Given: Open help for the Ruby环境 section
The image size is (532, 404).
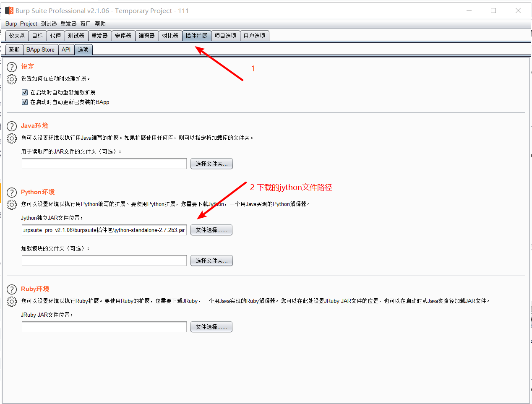Looking at the screenshot, I should click(11, 289).
